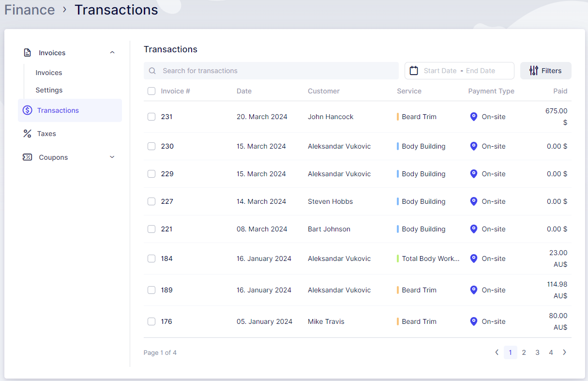Open the Invoices submenu item
588x381 pixels.
coord(49,73)
